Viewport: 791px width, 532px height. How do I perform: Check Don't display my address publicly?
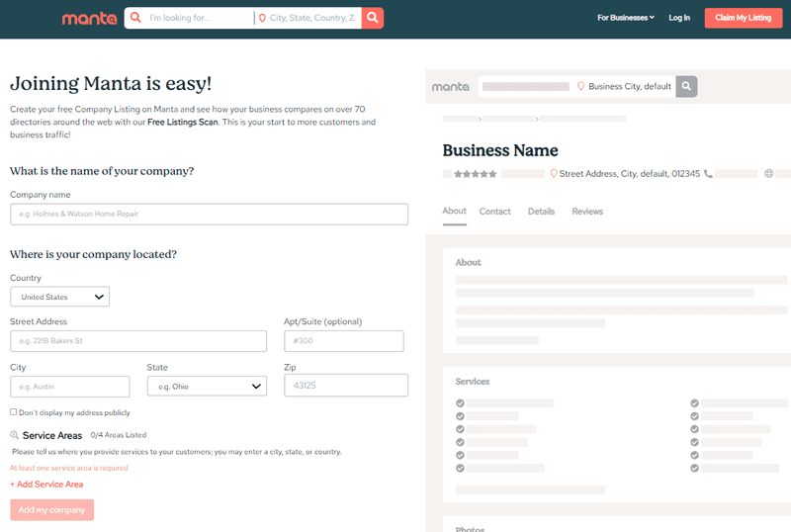(x=14, y=412)
